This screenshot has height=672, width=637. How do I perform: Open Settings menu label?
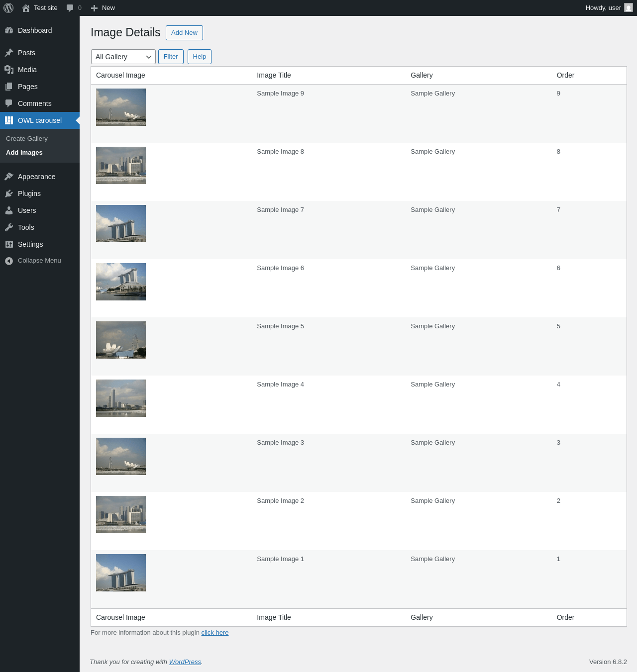pos(30,244)
